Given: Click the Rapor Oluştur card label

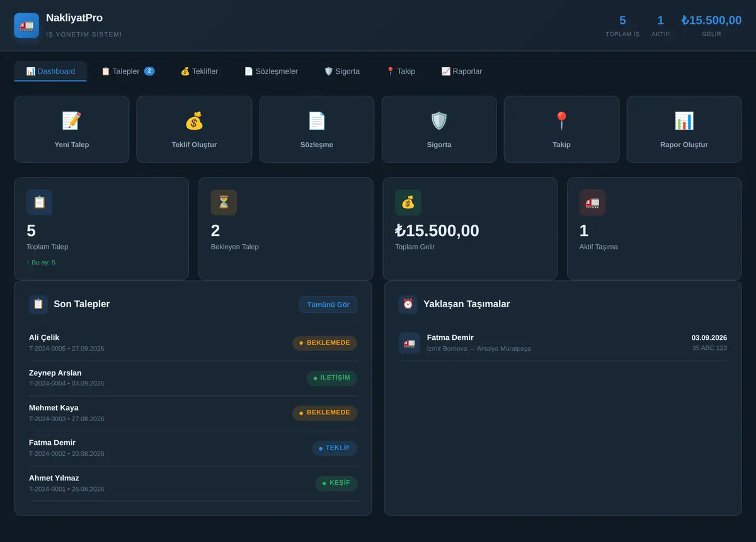Looking at the screenshot, I should coord(684,145).
